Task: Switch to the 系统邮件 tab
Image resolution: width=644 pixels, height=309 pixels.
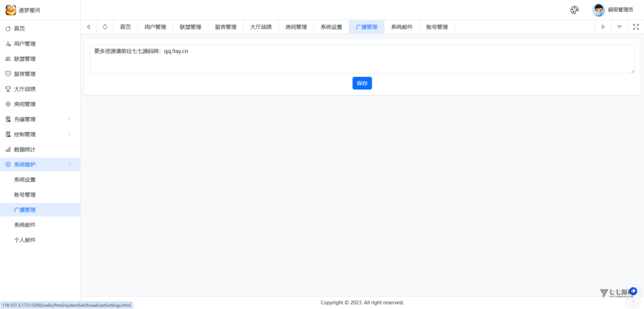Action: coord(402,27)
